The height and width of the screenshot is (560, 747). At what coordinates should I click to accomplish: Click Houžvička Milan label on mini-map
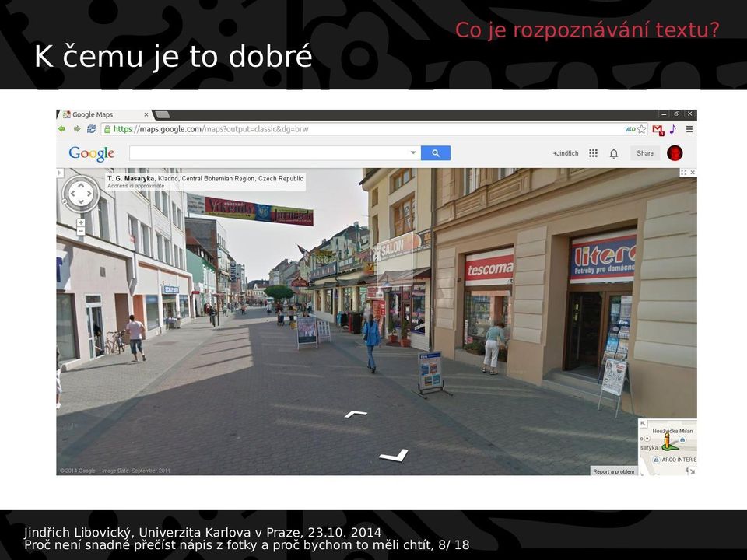[x=672, y=431]
